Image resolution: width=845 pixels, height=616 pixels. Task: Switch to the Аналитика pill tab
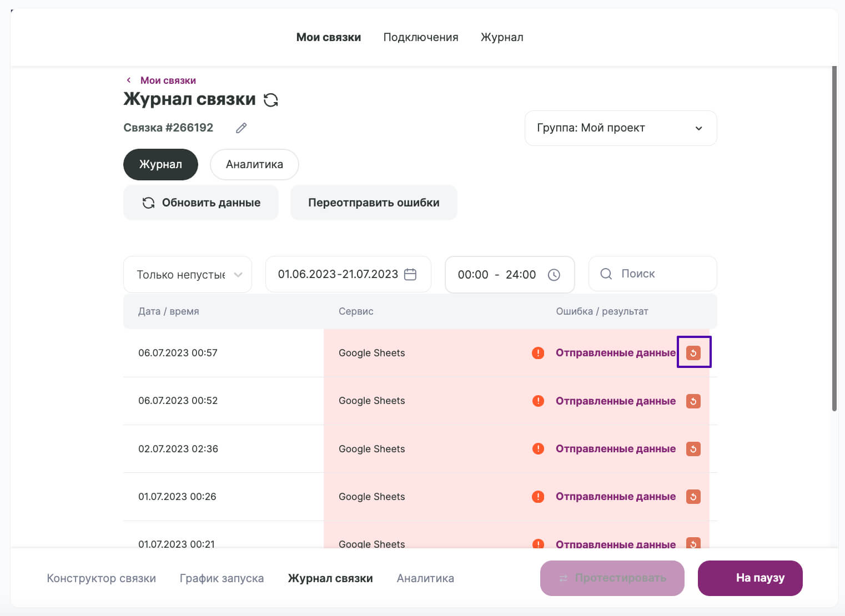[254, 164]
